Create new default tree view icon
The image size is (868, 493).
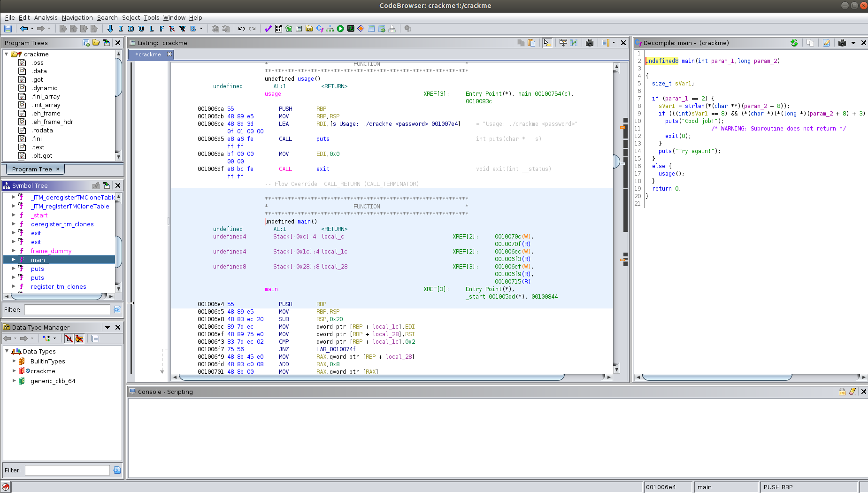point(86,43)
